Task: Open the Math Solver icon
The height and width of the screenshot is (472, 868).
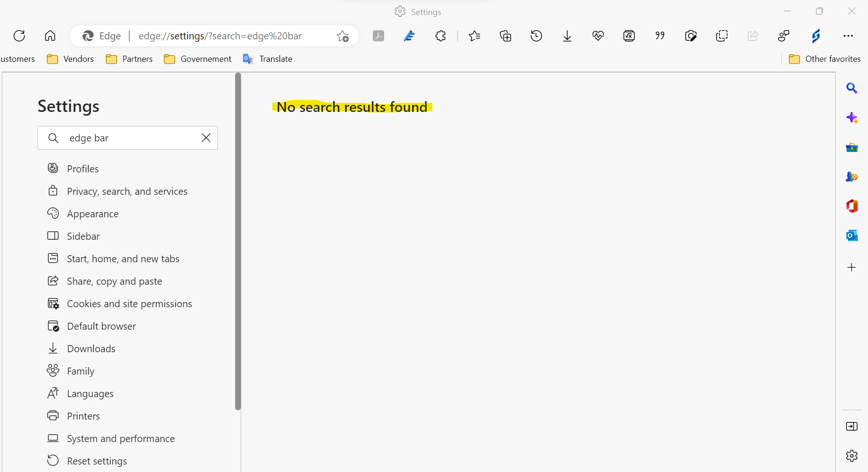Action: pos(629,36)
